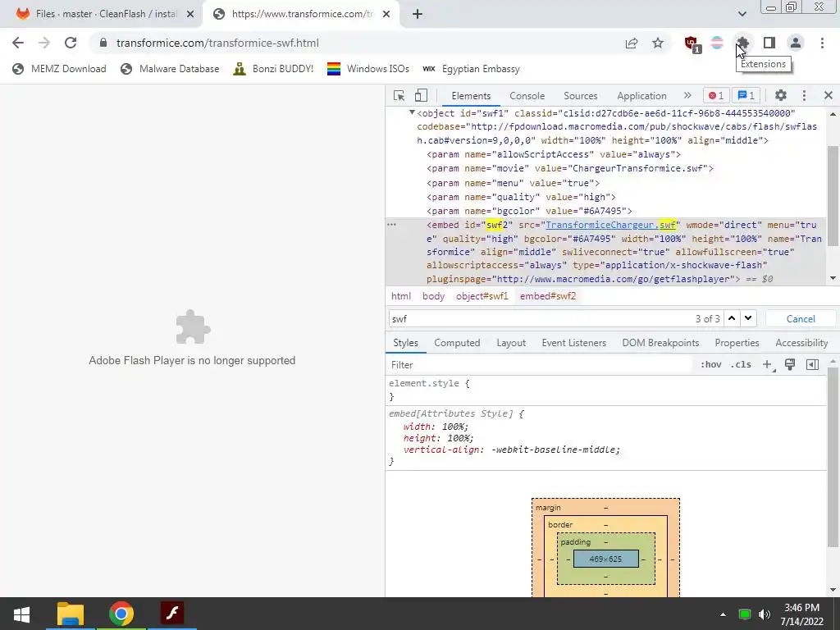The image size is (840, 630).
Task: Toggle the device toolbar in DevTools
Action: coord(421,95)
